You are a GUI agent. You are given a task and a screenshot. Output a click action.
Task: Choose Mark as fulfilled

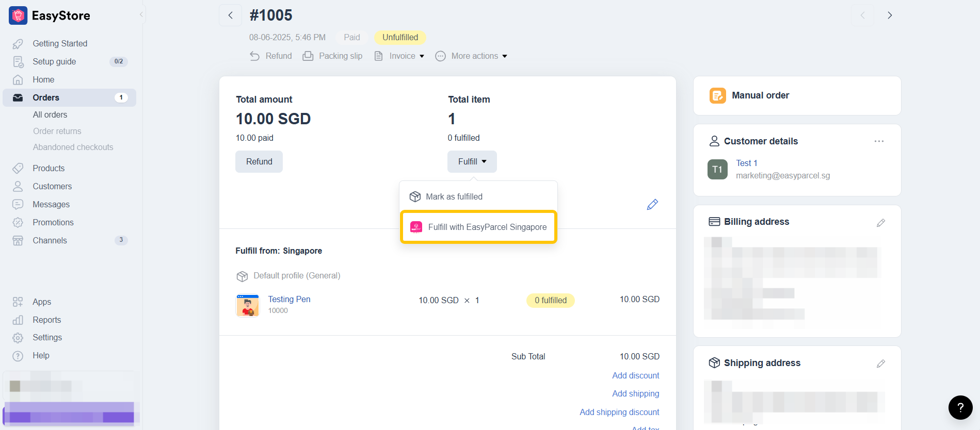tap(478, 196)
